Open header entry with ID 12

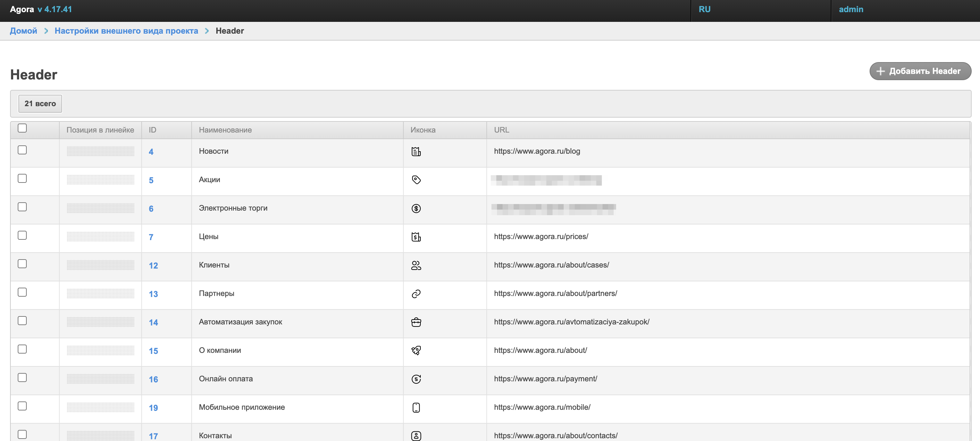[153, 265]
